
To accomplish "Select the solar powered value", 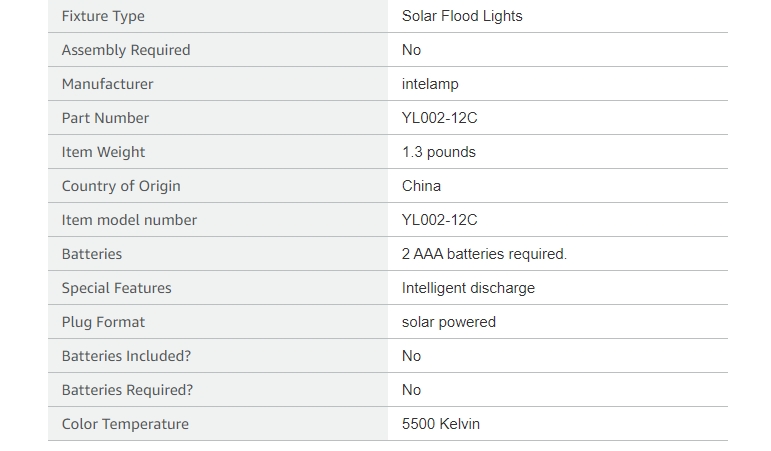I will 449,322.
